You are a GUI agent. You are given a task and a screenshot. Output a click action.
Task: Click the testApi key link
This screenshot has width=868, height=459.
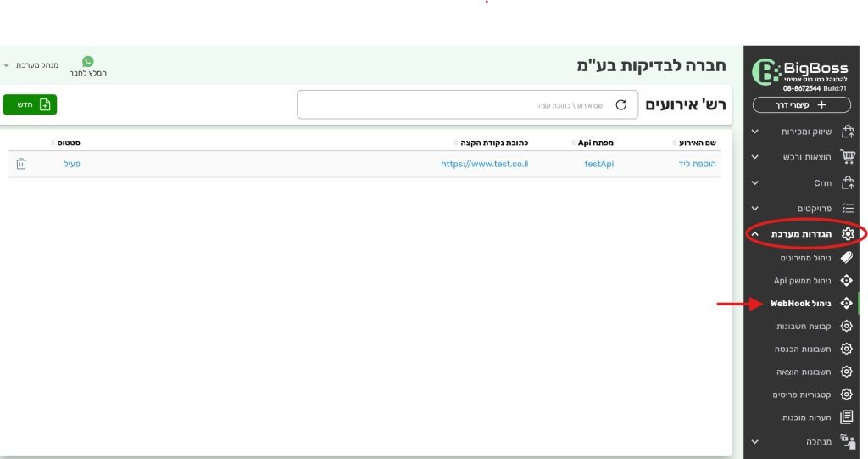pos(599,164)
